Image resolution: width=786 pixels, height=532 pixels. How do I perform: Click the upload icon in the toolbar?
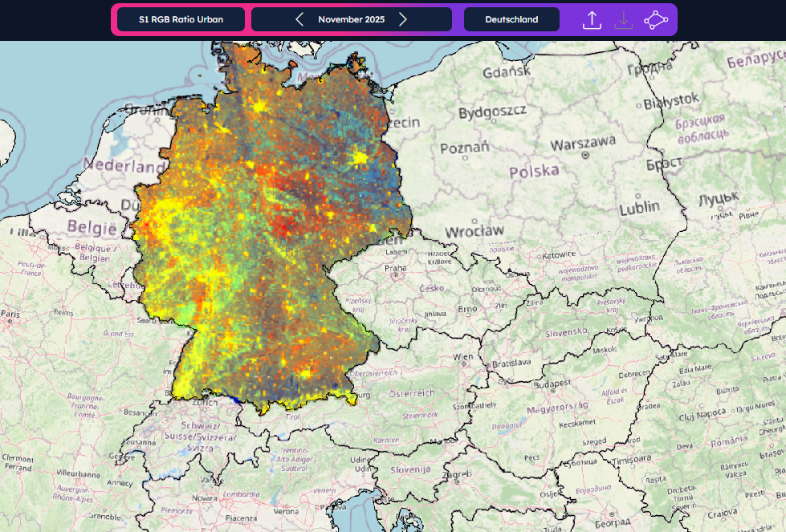(592, 20)
